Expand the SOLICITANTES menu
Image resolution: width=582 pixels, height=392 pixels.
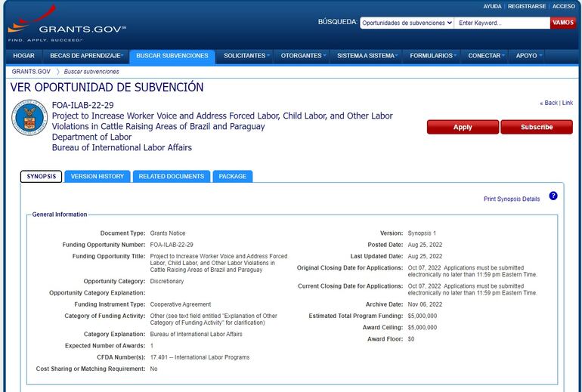[246, 56]
